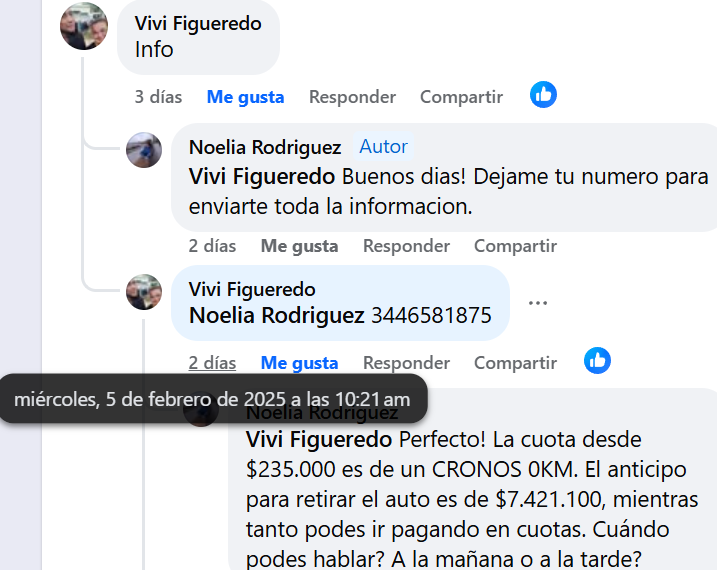Open the Vivi Figueredo name on Info comment
Viewport: 717px width, 570px height.
(x=198, y=23)
